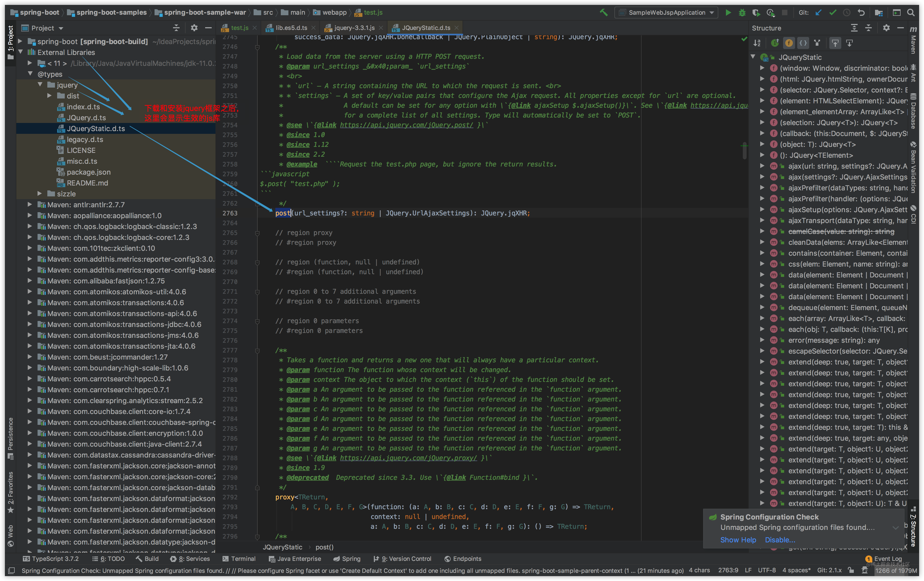Expand the sizzle folder node
Screen dimensions: 924x581
(x=40, y=194)
